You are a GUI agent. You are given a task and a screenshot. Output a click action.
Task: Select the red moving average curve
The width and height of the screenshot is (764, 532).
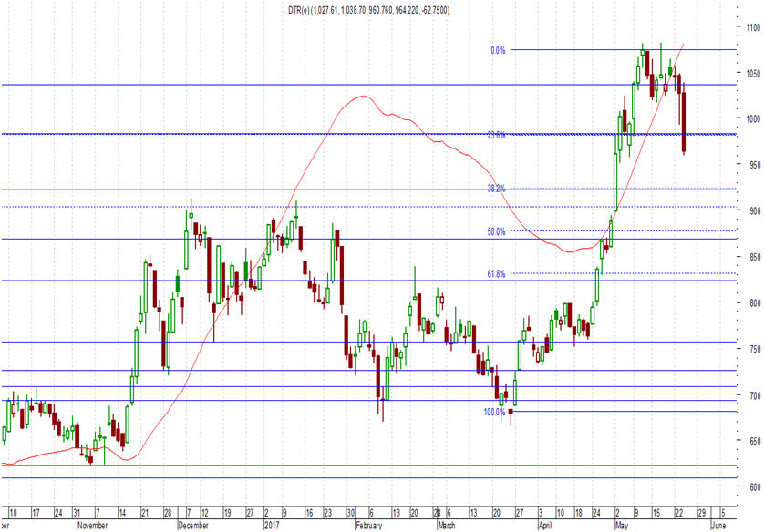click(363, 97)
